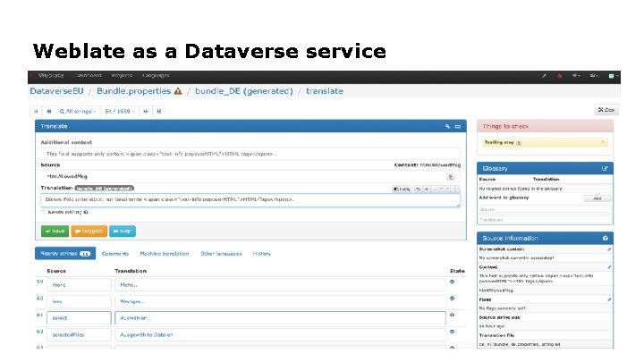Screen dimensions: 644x362
Task: Click the state icon for row 59
Action: point(453,282)
